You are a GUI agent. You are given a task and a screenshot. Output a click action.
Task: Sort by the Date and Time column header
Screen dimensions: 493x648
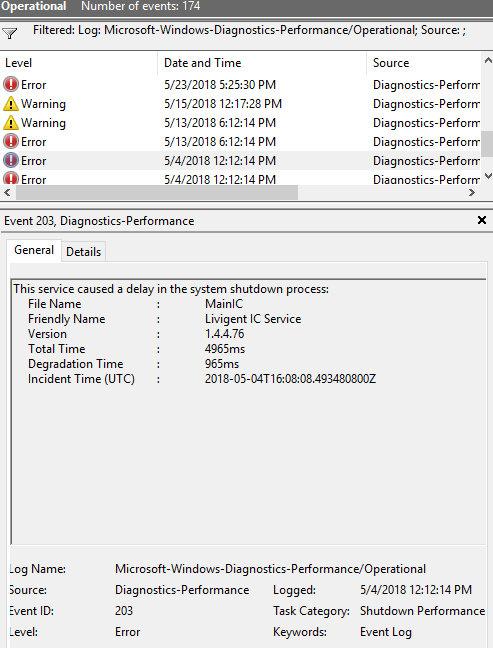pos(262,63)
